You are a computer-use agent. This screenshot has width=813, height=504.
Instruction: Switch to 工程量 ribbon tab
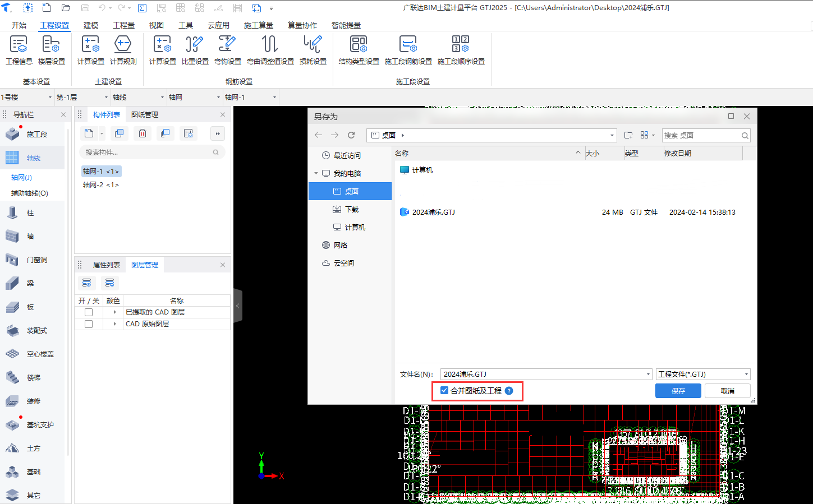(x=123, y=25)
